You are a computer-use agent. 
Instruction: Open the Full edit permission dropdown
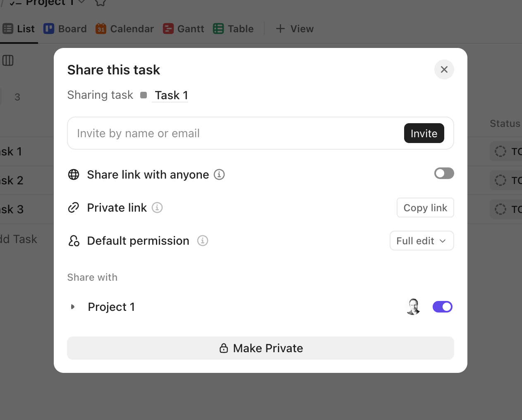point(421,241)
